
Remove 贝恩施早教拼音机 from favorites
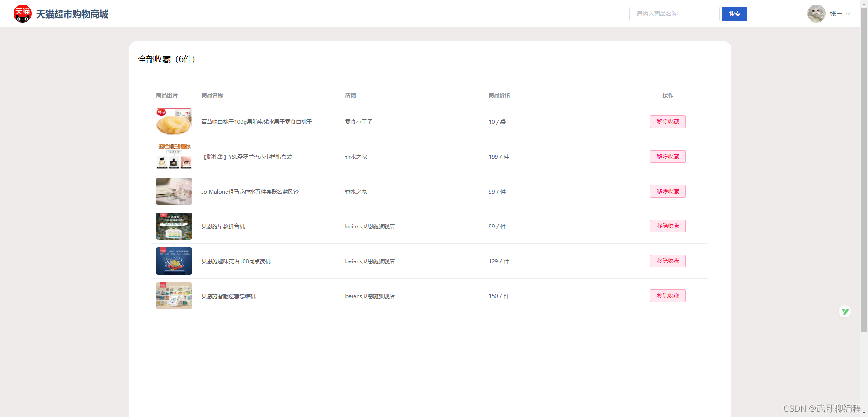pos(667,226)
